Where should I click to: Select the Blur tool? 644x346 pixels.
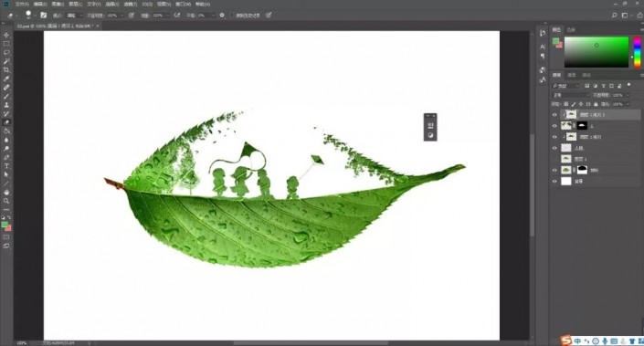pos(6,140)
